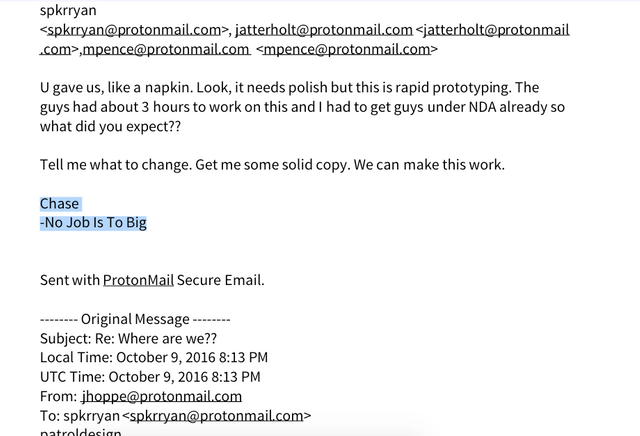Click the words "Secure Email." after ProtonMail

[x=220, y=280]
